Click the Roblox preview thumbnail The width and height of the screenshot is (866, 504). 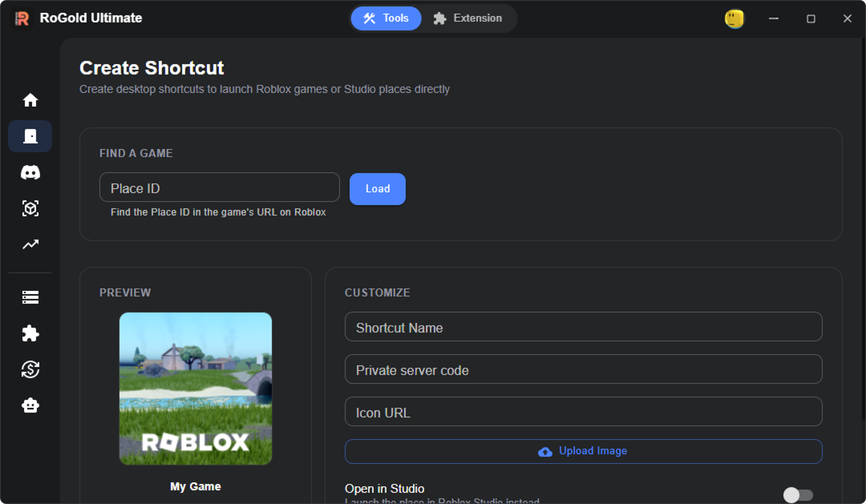196,389
